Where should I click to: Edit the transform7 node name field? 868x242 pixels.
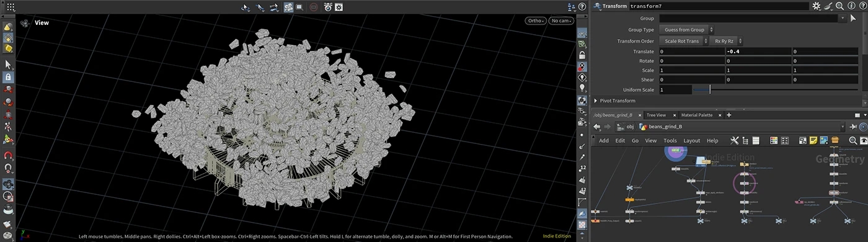pos(719,6)
